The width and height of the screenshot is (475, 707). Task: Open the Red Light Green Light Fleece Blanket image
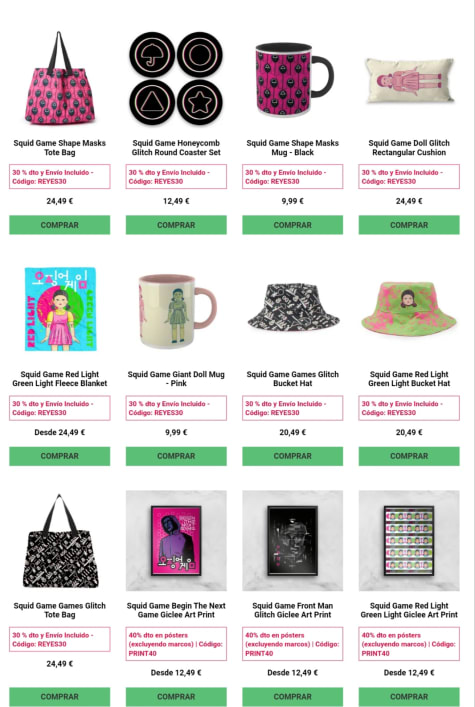60,309
